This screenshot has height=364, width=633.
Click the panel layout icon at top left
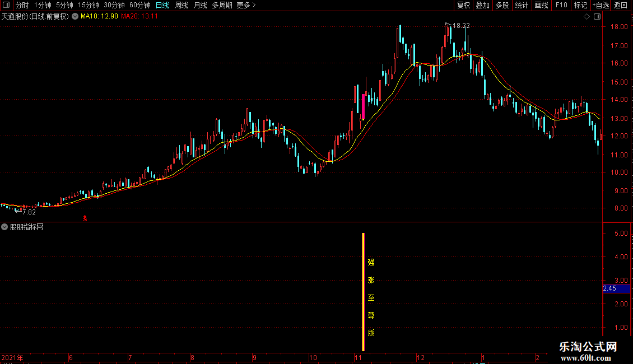[6, 5]
